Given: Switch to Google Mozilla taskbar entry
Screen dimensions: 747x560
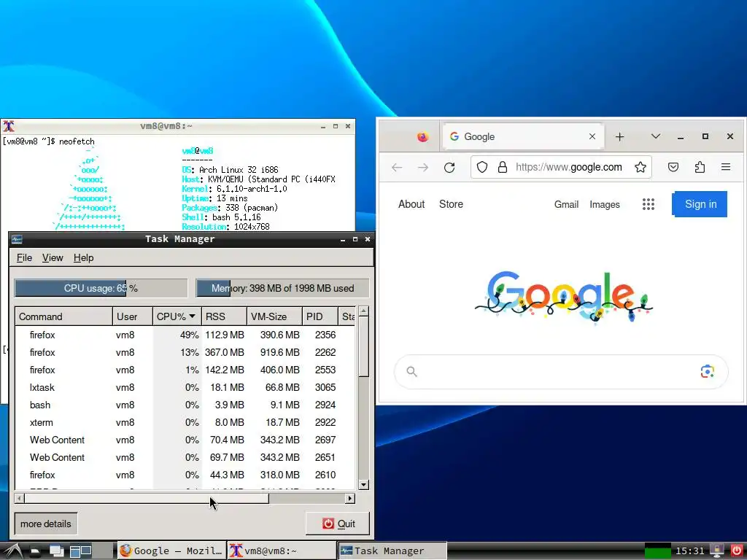Looking at the screenshot, I should click(x=171, y=551).
